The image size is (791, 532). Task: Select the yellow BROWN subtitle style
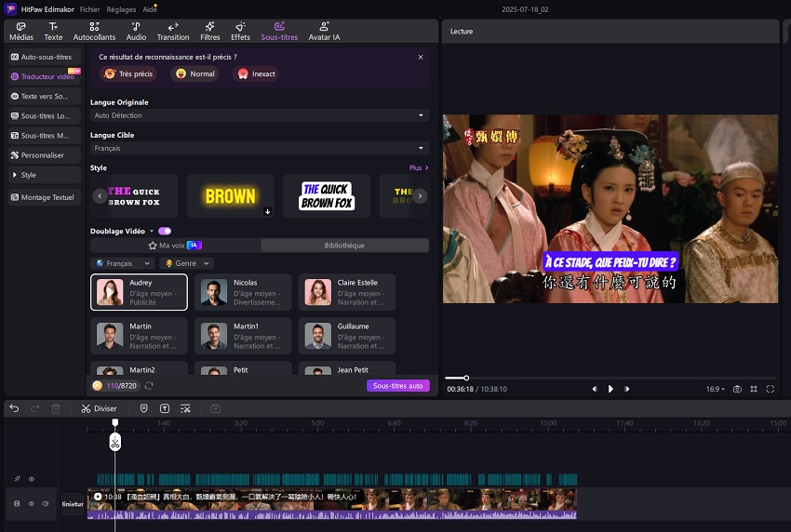coord(231,196)
